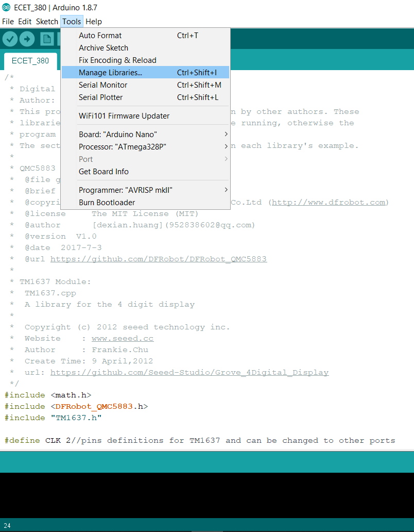
Task: Click the DFRobot_QMC5883.h include line
Action: click(76, 406)
